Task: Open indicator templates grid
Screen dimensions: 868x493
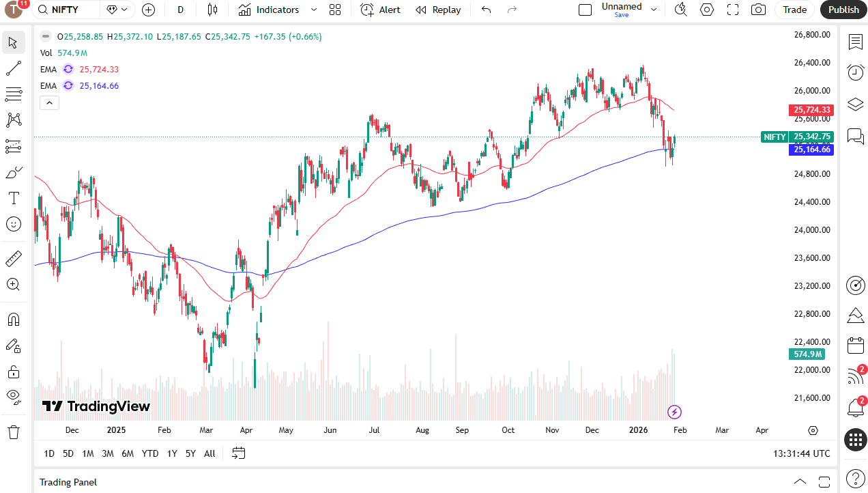Action: pyautogui.click(x=334, y=10)
